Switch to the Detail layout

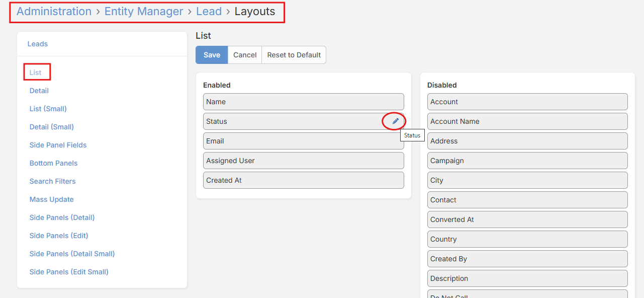[x=39, y=90]
